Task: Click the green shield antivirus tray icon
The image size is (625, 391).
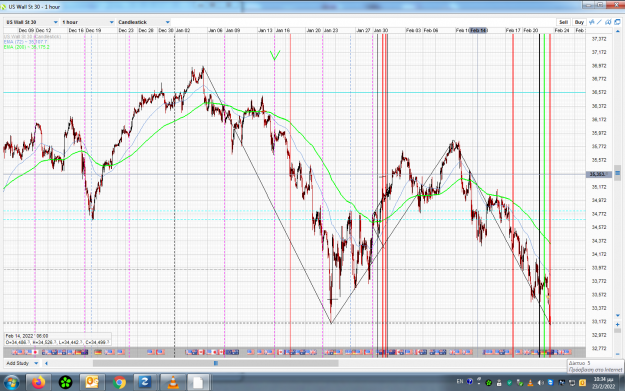Action: point(510,383)
